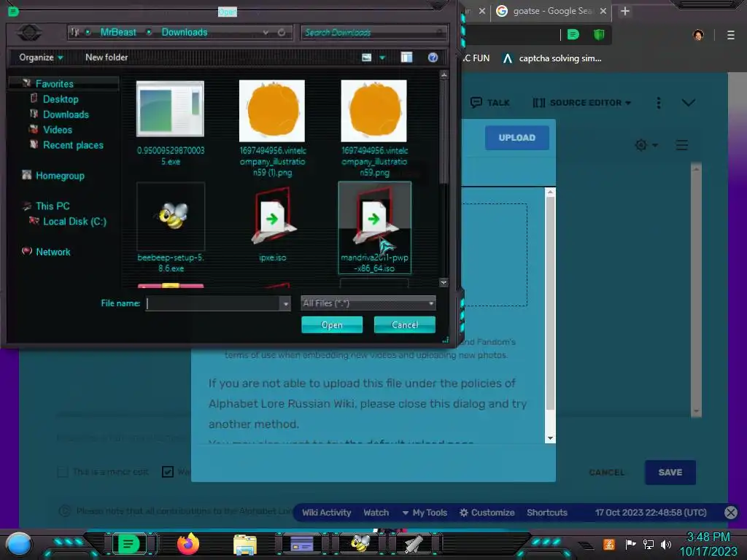This screenshot has height=560, width=747.
Task: Select Network in the navigation pane
Action: pyautogui.click(x=53, y=252)
